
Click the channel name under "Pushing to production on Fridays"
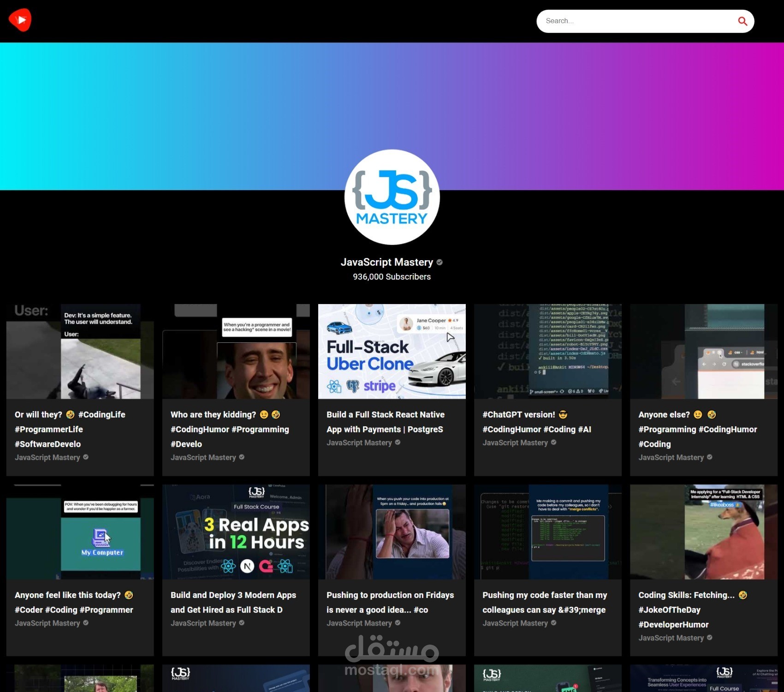click(359, 623)
